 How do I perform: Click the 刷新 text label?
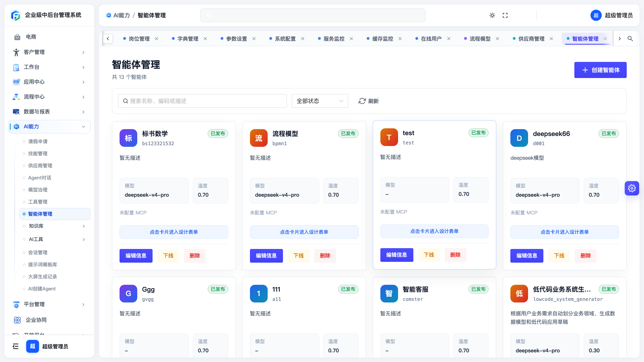(x=374, y=101)
